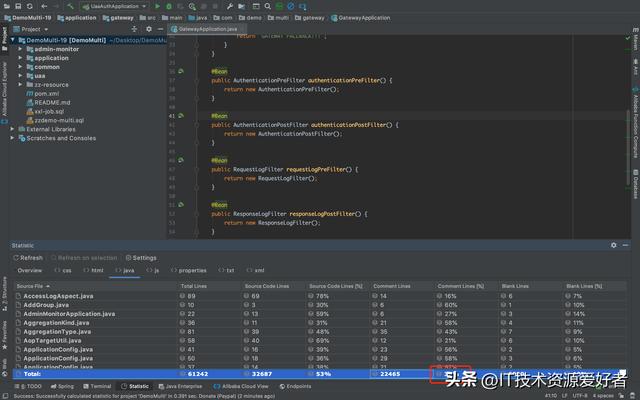The image size is (640, 400).
Task: Select AccessLogAspect.java row
Action: point(320,296)
